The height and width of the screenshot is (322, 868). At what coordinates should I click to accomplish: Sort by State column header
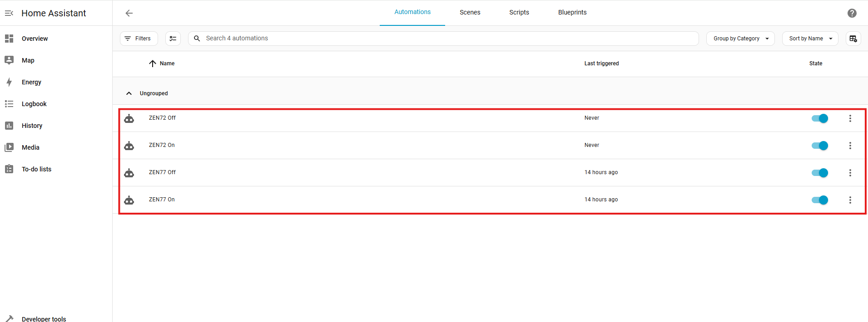[x=816, y=63]
